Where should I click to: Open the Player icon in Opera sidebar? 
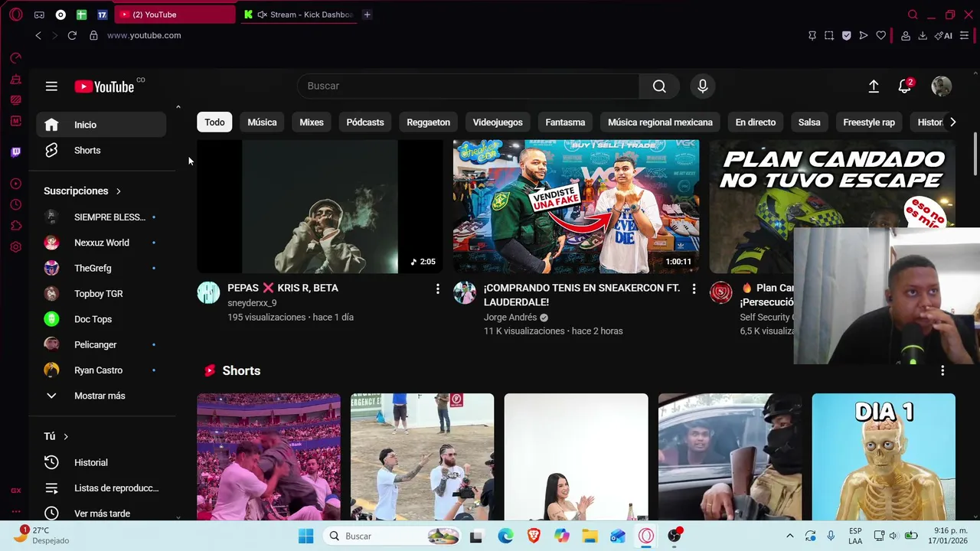pyautogui.click(x=16, y=184)
